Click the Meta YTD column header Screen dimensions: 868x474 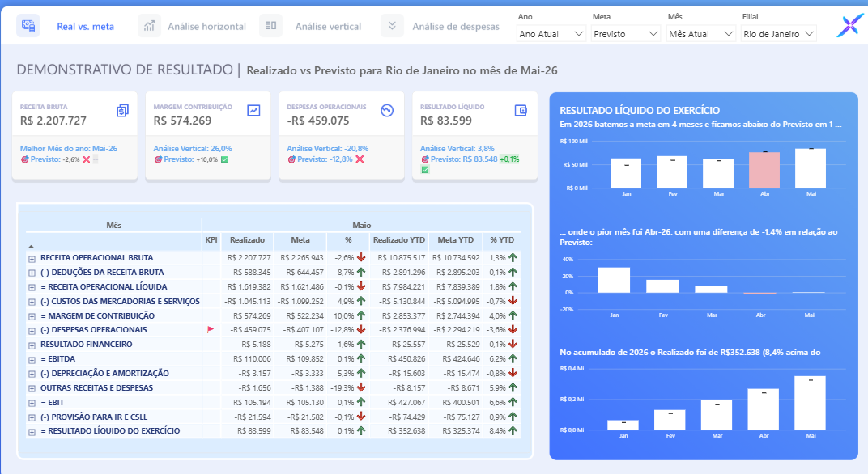click(456, 240)
